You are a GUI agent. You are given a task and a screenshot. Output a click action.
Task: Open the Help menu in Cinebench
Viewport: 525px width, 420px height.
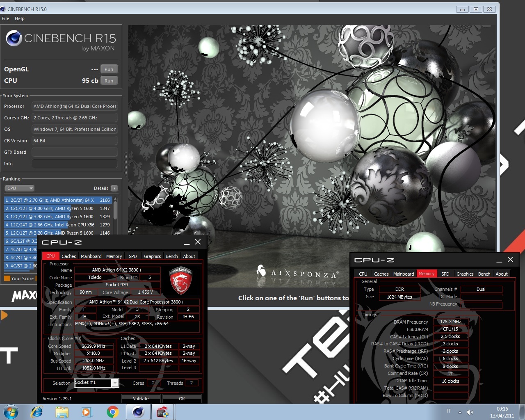[x=20, y=18]
